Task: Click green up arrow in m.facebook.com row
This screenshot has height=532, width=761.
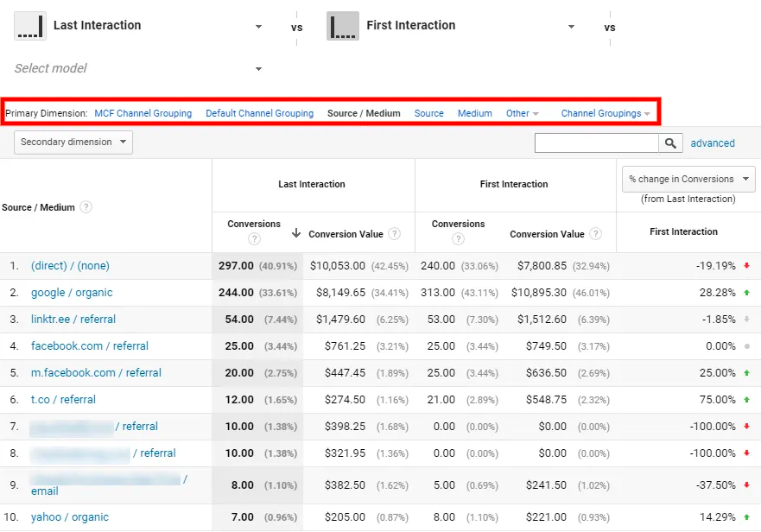Action: click(x=747, y=373)
